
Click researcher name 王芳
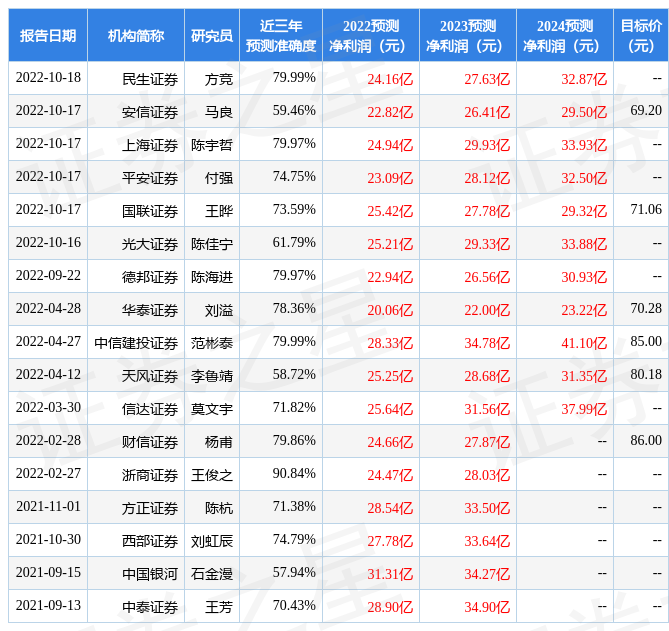click(x=219, y=607)
